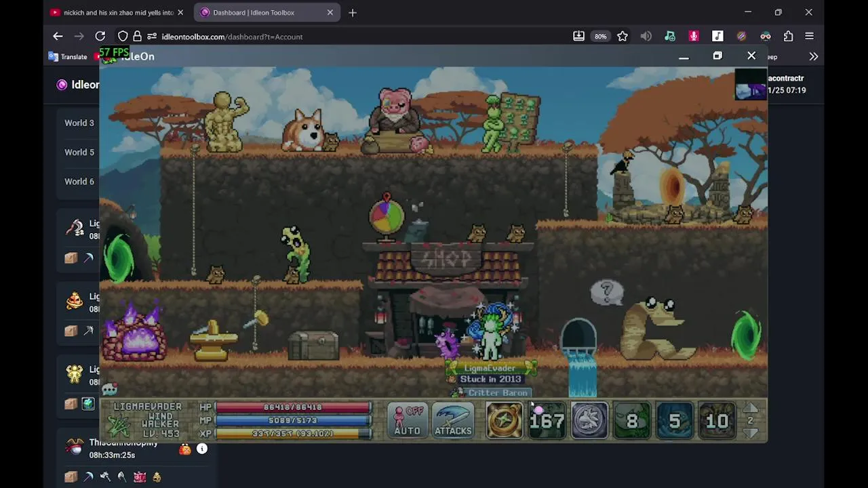Activate the grey bird skill slot
Screen dimensions: 868x488
[x=589, y=420]
